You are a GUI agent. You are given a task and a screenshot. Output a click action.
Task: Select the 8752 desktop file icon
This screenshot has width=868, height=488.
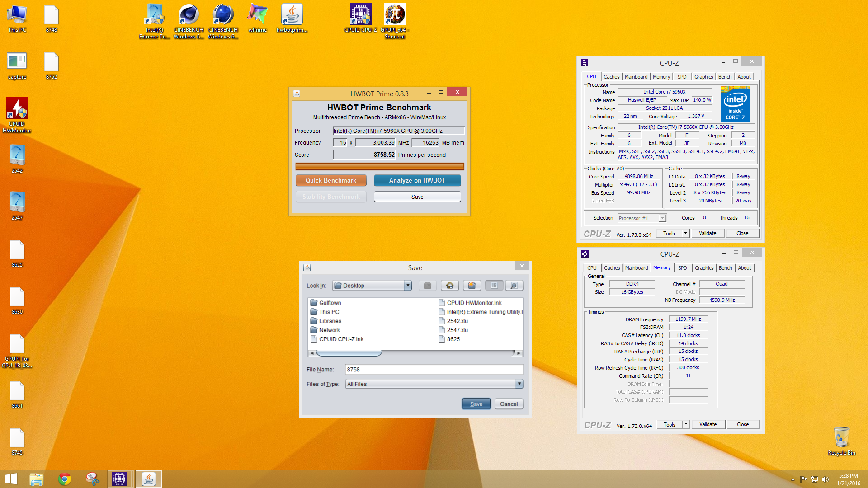click(52, 66)
